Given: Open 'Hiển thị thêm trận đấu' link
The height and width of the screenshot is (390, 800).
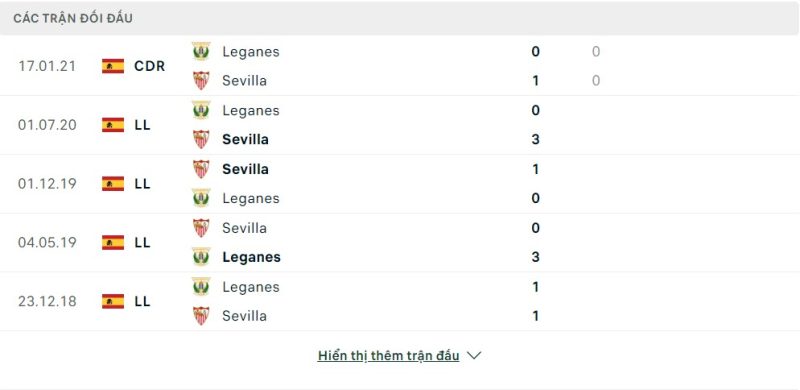Looking at the screenshot, I should 388,356.
